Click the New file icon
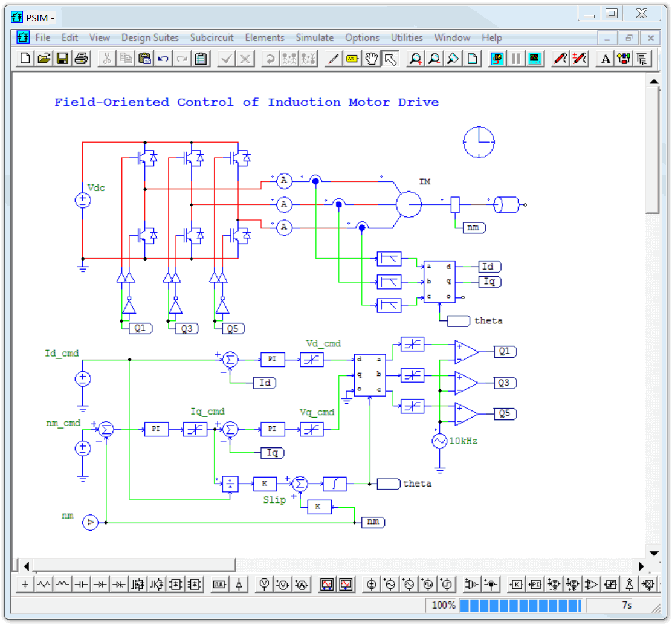Image resolution: width=672 pixels, height=625 pixels. point(25,59)
